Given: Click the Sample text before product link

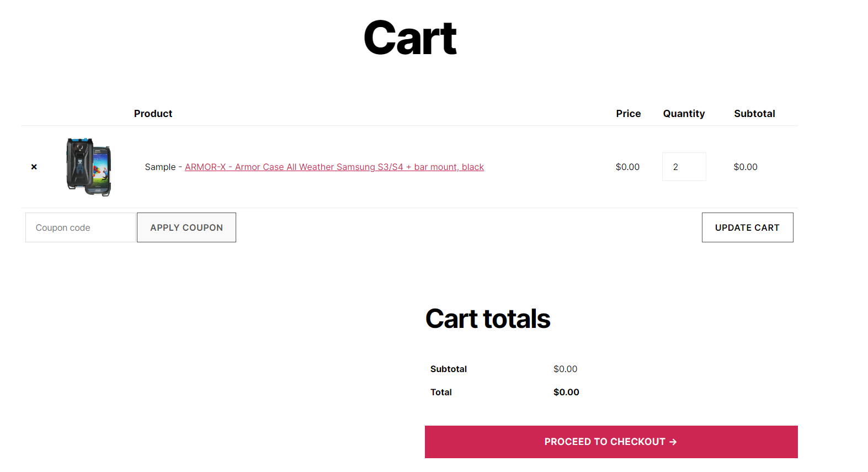Looking at the screenshot, I should (160, 167).
